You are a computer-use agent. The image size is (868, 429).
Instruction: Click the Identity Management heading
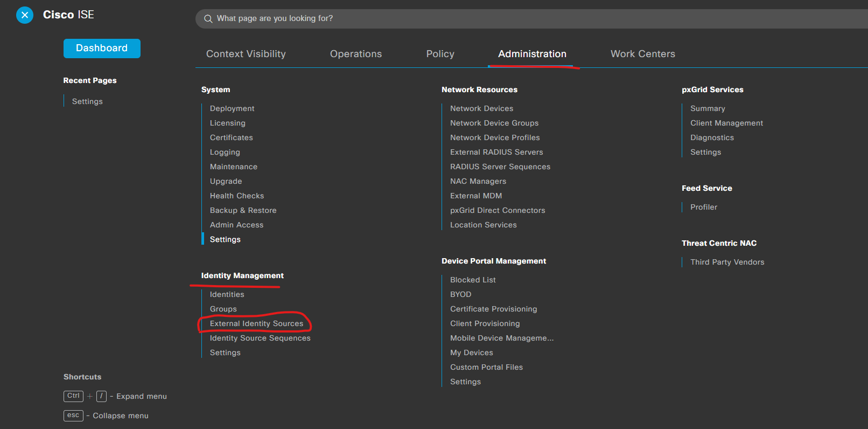click(x=242, y=275)
